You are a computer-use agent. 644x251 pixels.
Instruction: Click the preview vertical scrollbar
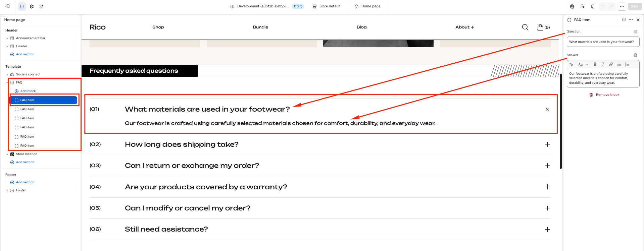[x=560, y=121]
